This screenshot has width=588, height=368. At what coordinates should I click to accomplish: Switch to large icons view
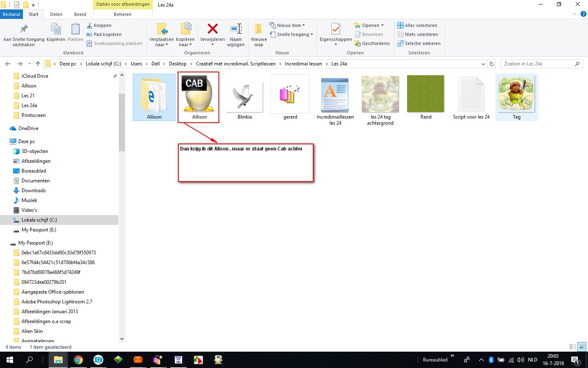582,347
